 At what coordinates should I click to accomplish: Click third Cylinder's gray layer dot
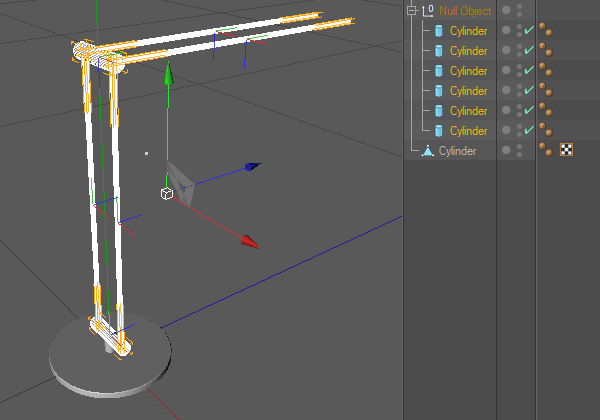506,70
